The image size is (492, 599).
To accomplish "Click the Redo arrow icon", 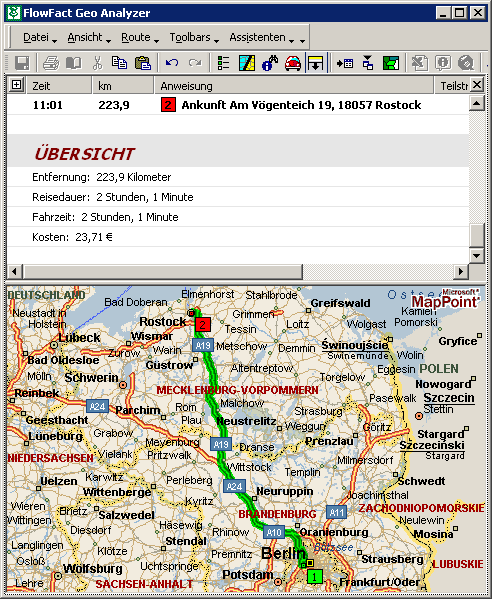I will tap(195, 63).
